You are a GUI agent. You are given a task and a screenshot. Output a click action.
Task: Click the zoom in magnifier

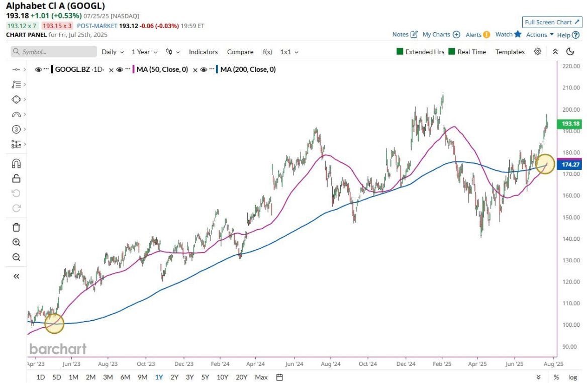16,242
